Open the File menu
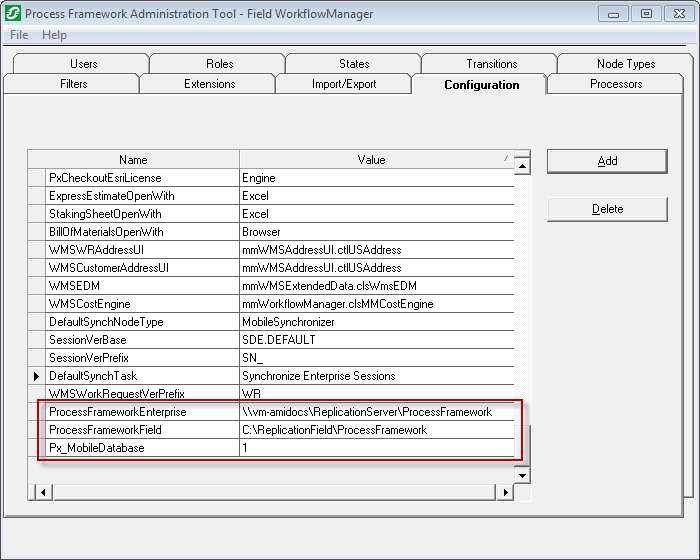 click(x=19, y=35)
